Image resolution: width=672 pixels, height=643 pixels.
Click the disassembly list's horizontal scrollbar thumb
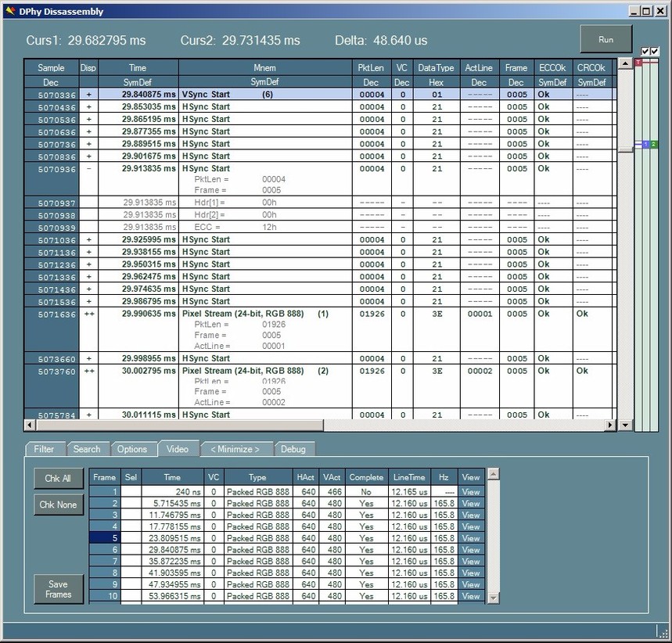tap(180, 426)
